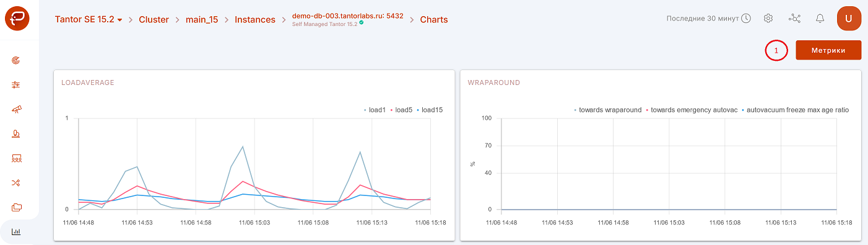Open the telescope monitoring sidebar icon
Viewport: 868px width, 245px height.
click(17, 109)
